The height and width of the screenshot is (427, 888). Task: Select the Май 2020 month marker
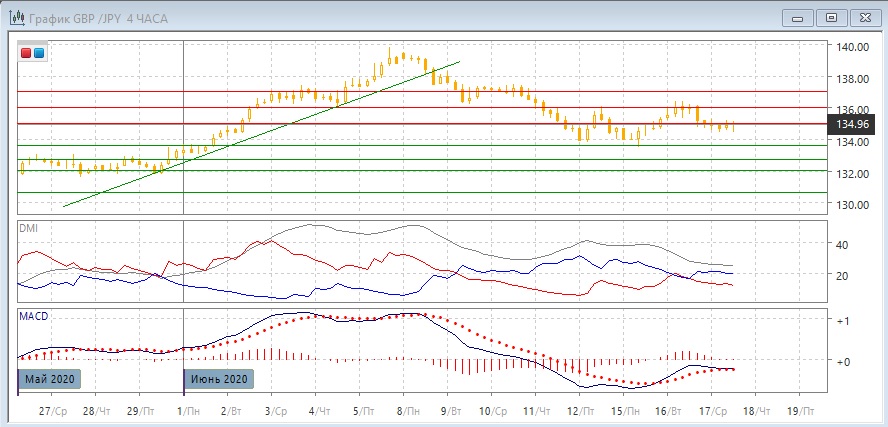(48, 379)
